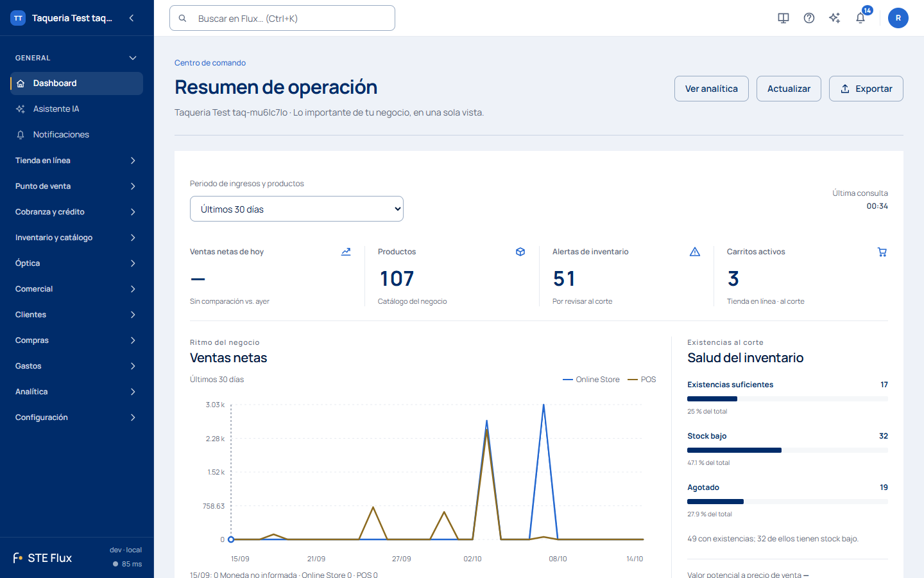This screenshot has width=924, height=578.
Task: Click the Exportar button
Action: pos(866,89)
